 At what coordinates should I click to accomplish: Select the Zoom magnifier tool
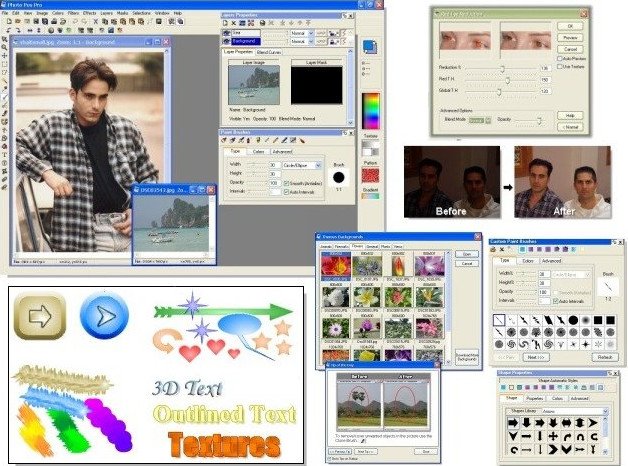pyautogui.click(x=4, y=47)
